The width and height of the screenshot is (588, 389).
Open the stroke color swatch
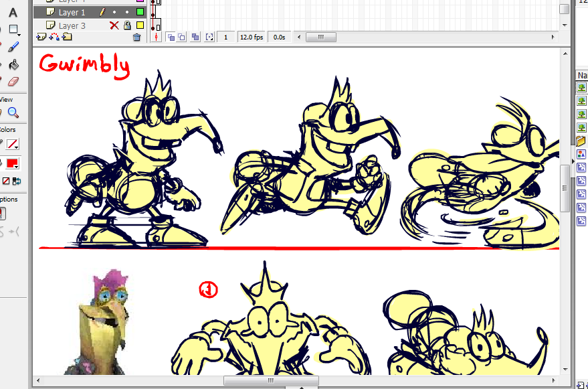pyautogui.click(x=12, y=144)
